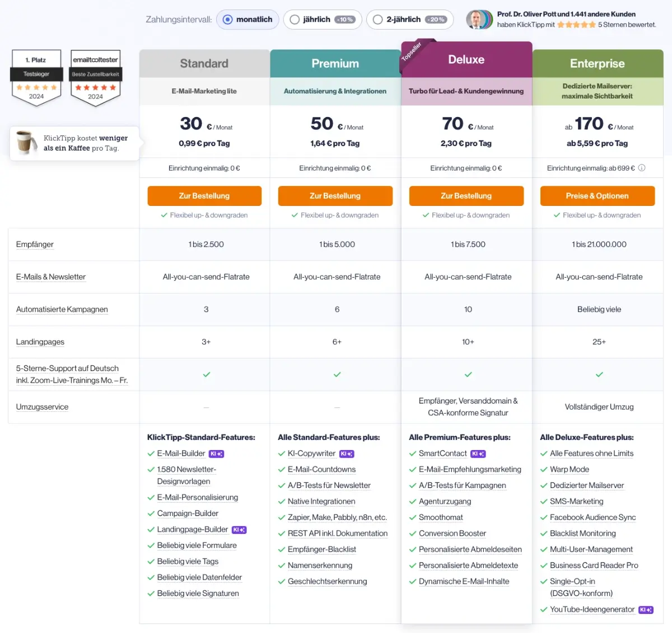Click the Premium support checkmark
The image size is (672, 633).
click(337, 374)
